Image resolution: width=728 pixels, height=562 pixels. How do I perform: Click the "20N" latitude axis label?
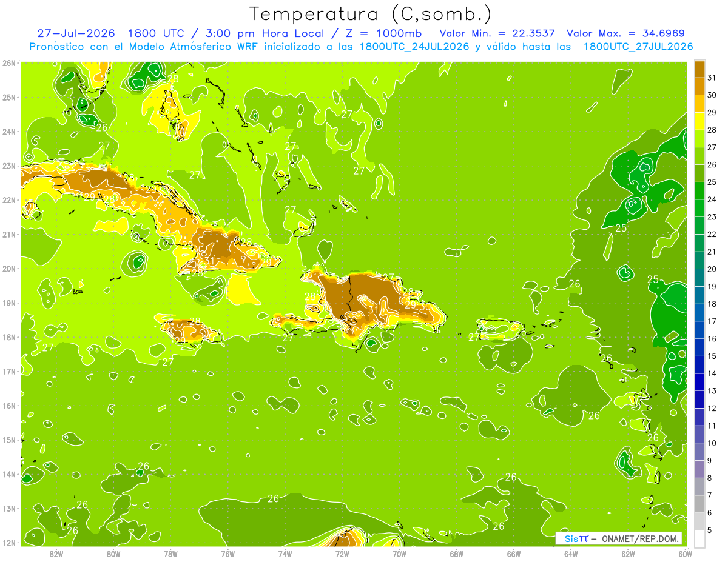coord(9,269)
